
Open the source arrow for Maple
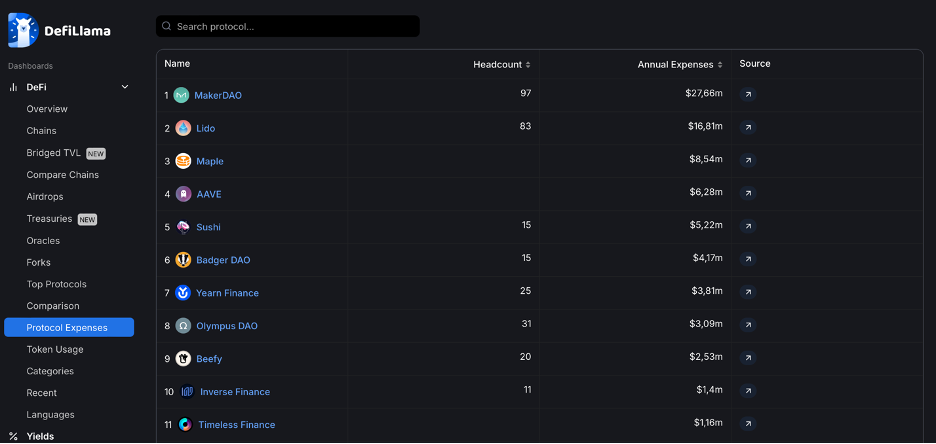[748, 160]
